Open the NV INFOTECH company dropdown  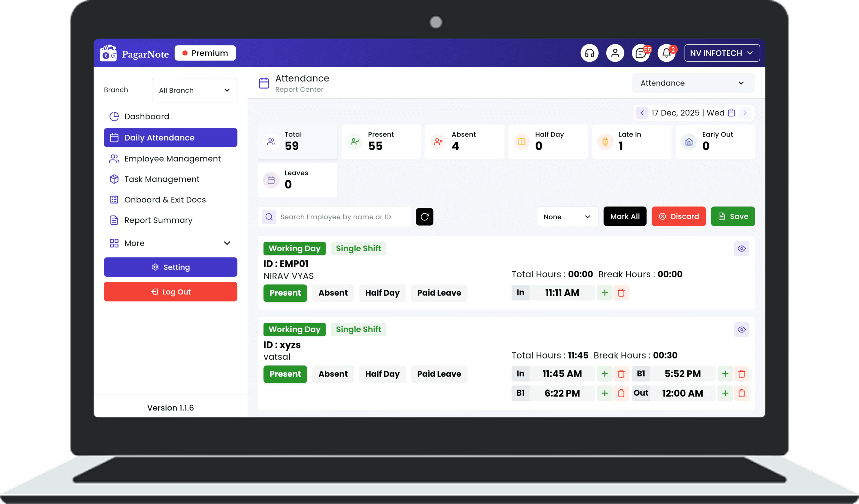pos(722,53)
